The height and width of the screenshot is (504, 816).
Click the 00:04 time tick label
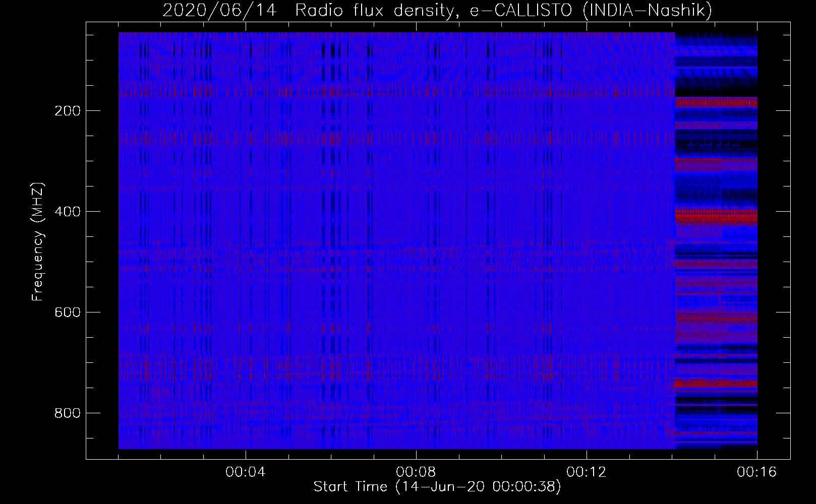[246, 472]
